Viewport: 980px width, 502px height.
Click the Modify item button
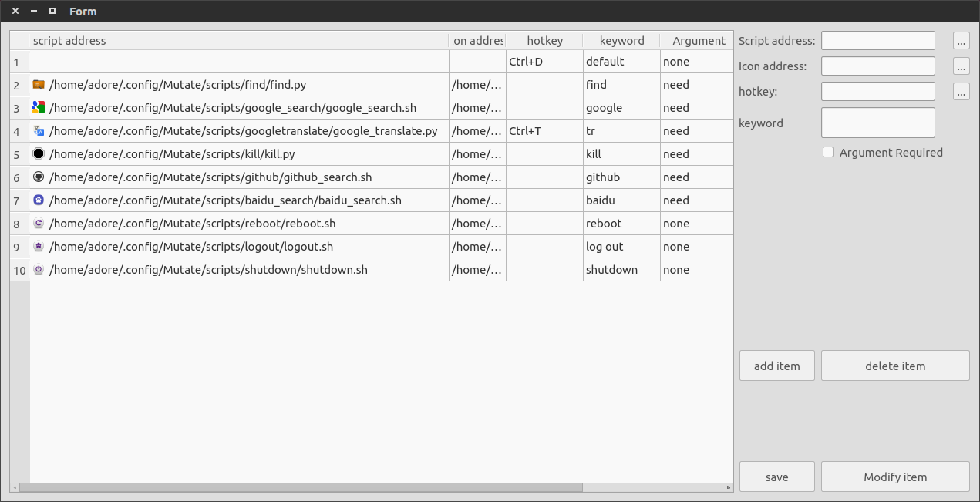click(x=895, y=477)
